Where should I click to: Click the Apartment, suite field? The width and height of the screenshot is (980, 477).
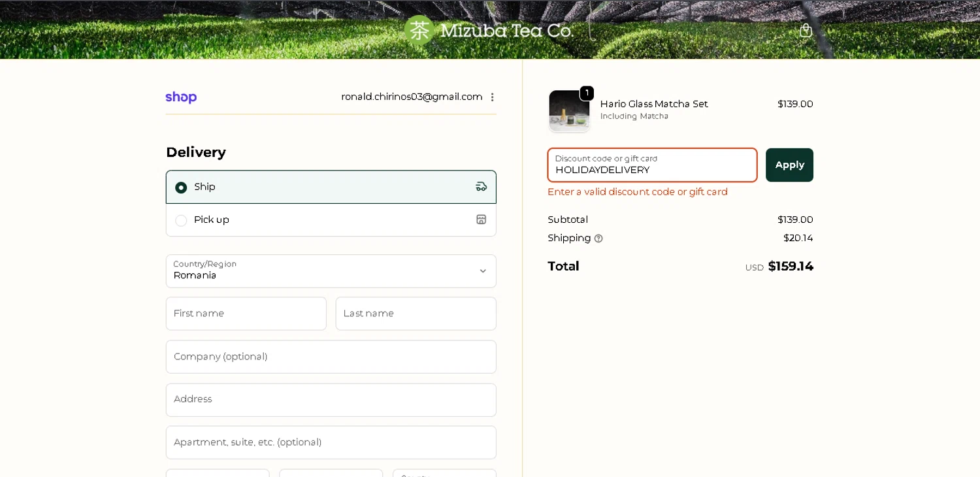[331, 442]
